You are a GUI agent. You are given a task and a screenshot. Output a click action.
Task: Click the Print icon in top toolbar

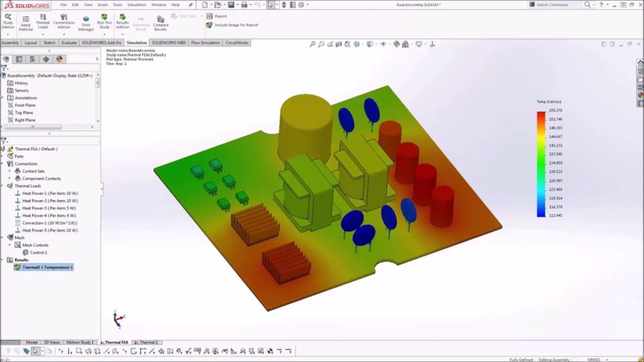(x=244, y=5)
